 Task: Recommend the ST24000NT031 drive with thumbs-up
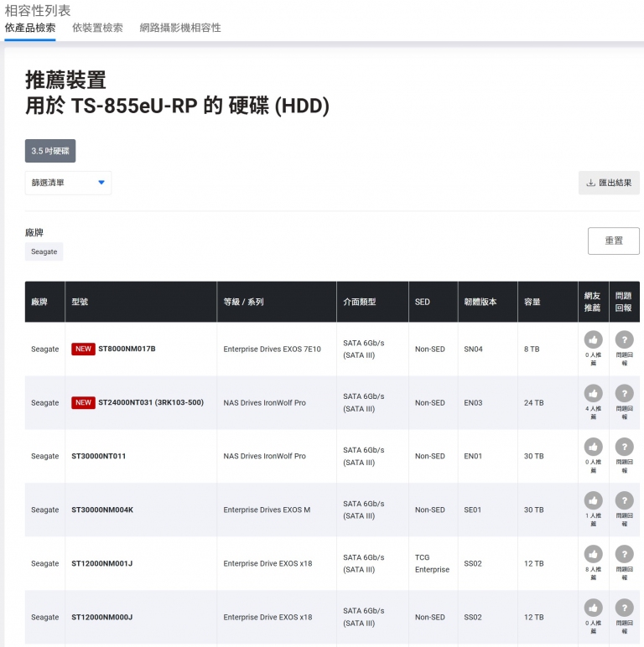[x=593, y=393]
